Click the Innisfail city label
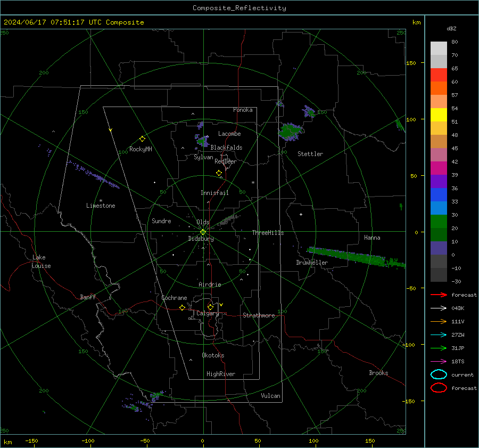Viewport: 479px width, 448px height. 214,193
